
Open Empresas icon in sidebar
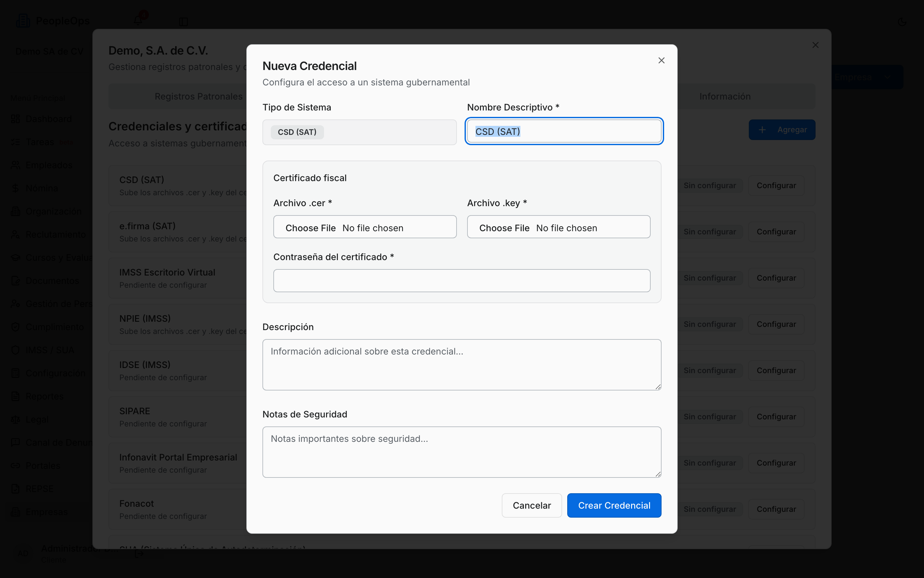click(15, 512)
